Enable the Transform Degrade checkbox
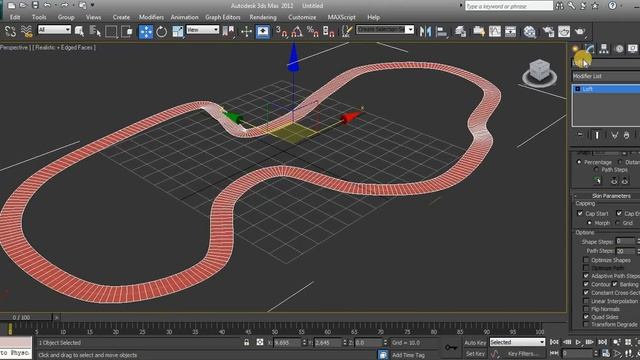The height and width of the screenshot is (360, 640). click(x=586, y=324)
